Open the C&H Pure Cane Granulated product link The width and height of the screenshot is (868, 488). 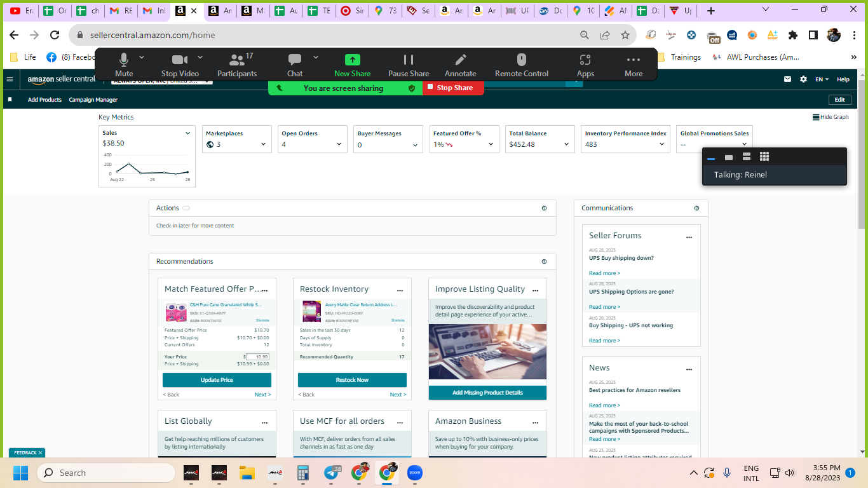point(226,305)
